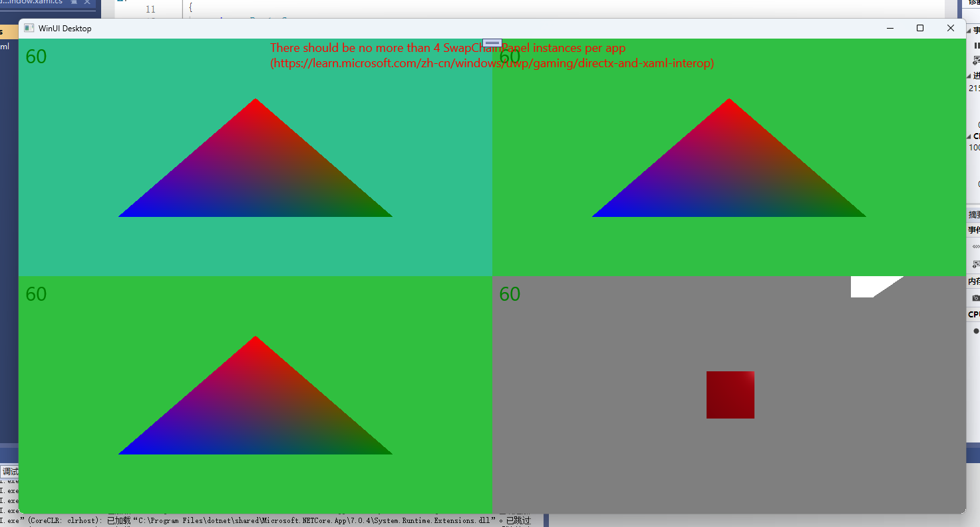This screenshot has height=527, width=980.
Task: Click the red SwapChainPanel warning URL text
Action: coord(491,63)
